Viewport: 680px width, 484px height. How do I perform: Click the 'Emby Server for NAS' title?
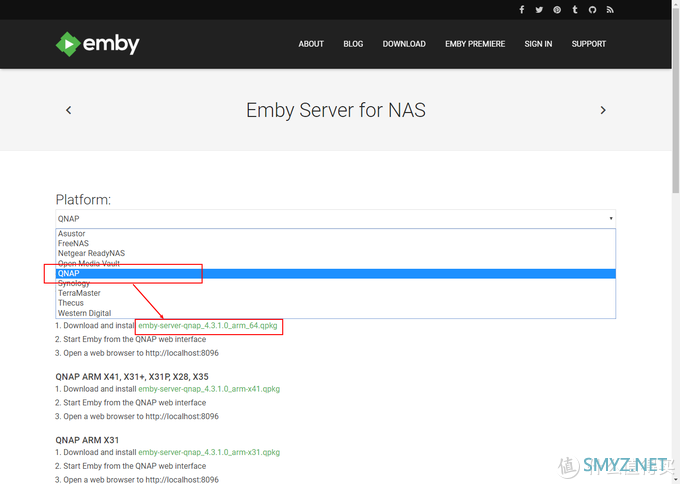(336, 110)
